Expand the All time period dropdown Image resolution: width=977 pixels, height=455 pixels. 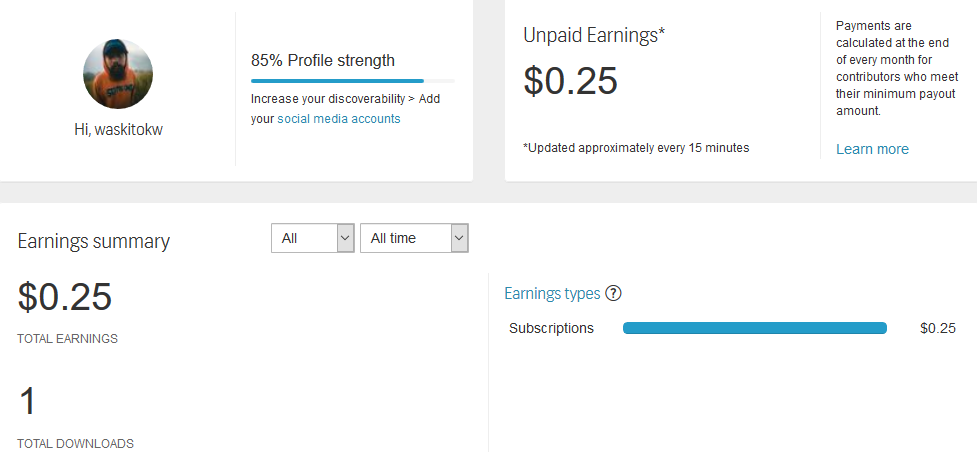pos(414,238)
